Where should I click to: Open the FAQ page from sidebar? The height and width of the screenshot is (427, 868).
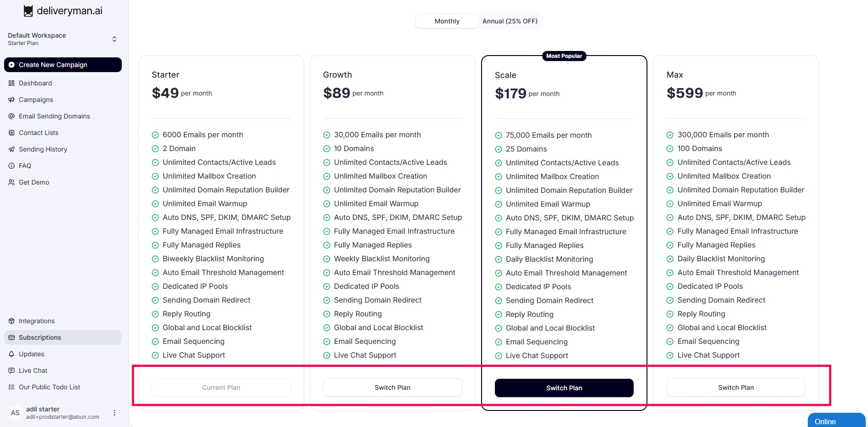[25, 166]
